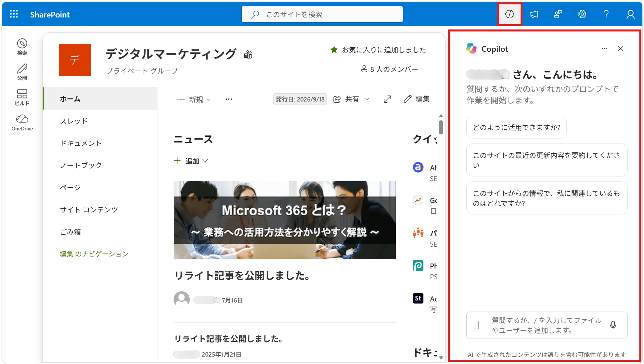
Task: Click the microphone icon in Copilot input
Action: pyautogui.click(x=613, y=325)
